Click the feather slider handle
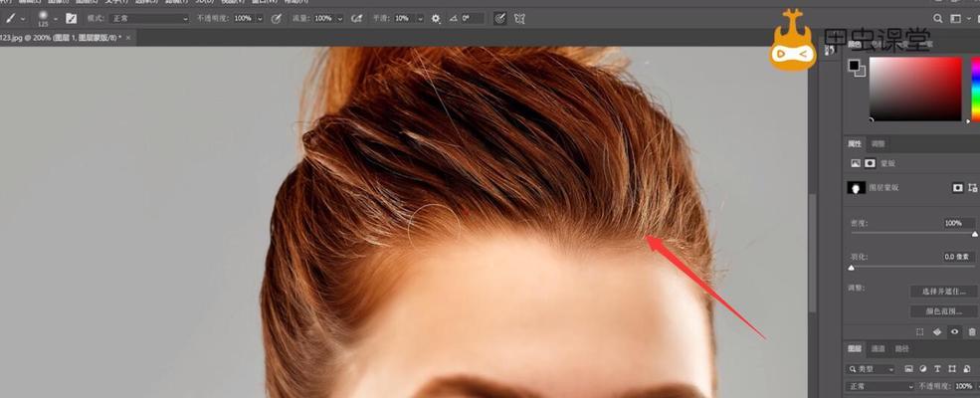Screen dimensions: 980x398 (x=852, y=268)
